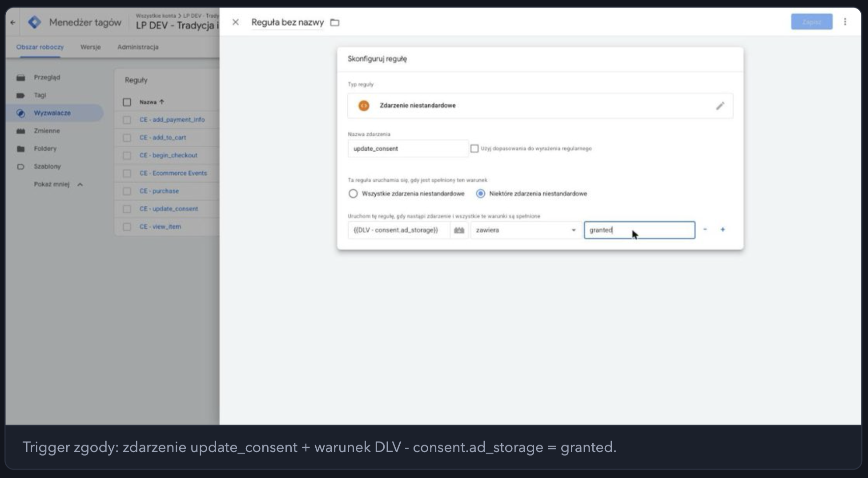Screen dimensions: 868x478
Task: Click the Wszystkie konta breadcrumb
Action: tap(156, 16)
